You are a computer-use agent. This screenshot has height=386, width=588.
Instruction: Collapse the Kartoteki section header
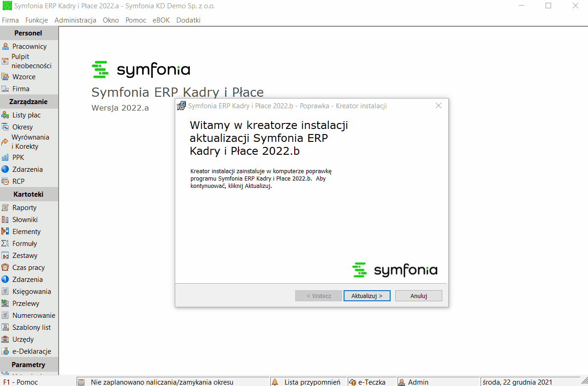pos(29,194)
